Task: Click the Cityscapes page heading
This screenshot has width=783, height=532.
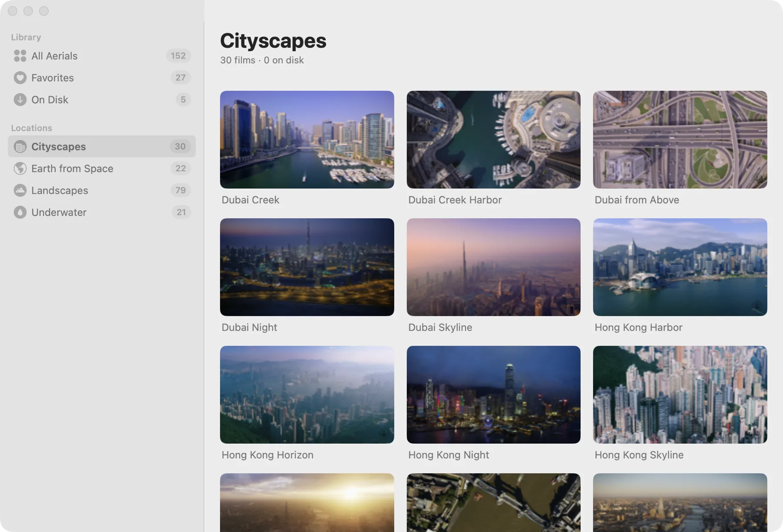Action: pyautogui.click(x=273, y=41)
